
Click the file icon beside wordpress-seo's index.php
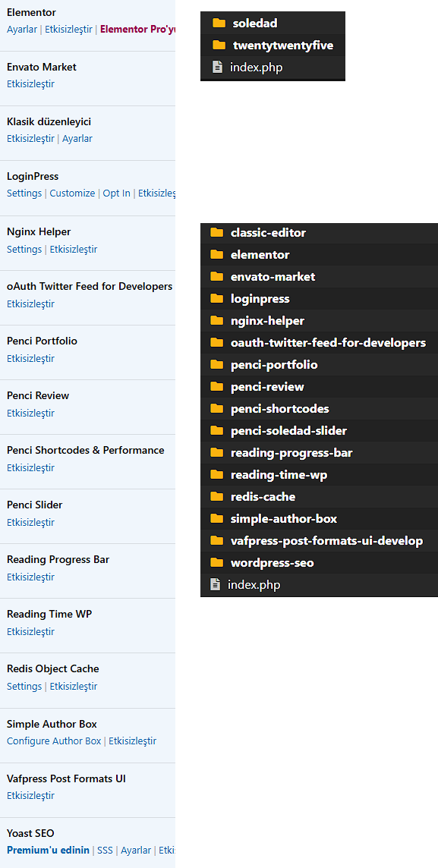tap(215, 584)
